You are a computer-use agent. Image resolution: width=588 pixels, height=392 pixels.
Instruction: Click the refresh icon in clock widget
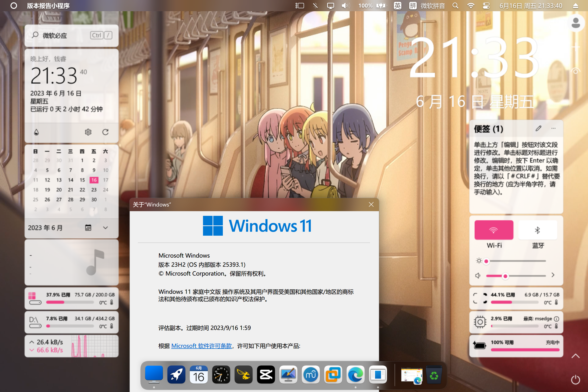[105, 132]
